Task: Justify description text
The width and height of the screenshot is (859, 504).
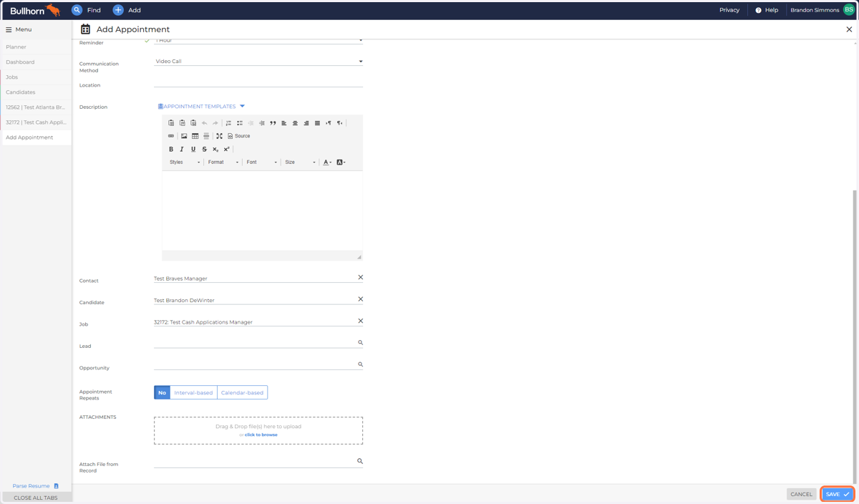Action: point(317,123)
